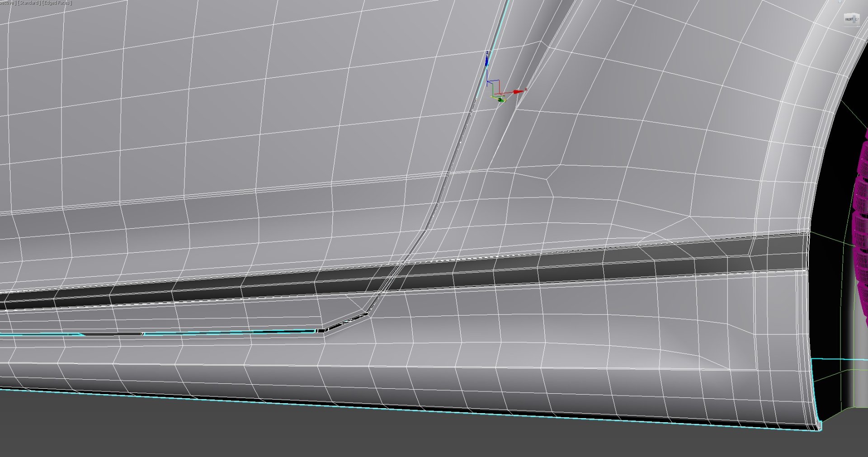Click the ViewCube face right of Front
Viewport: 868px width, 457px height.
[x=857, y=19]
